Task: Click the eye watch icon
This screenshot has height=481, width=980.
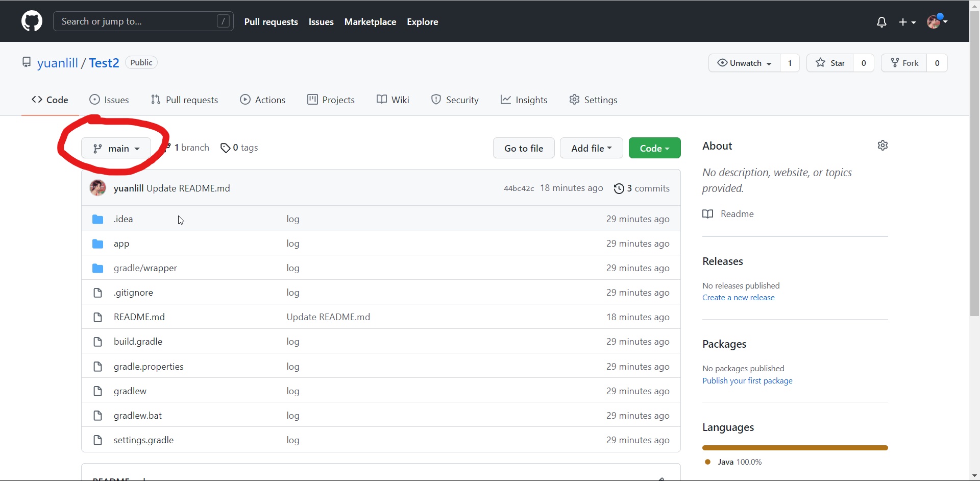Action: tap(722, 63)
